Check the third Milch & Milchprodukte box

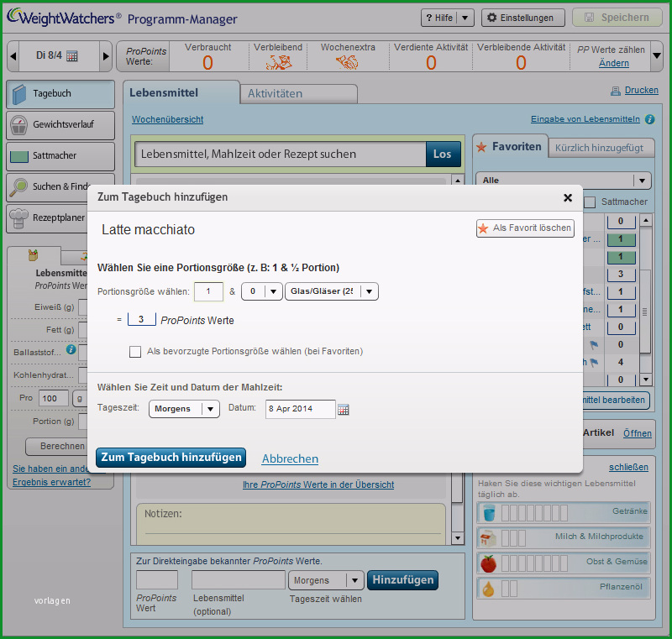click(x=522, y=538)
